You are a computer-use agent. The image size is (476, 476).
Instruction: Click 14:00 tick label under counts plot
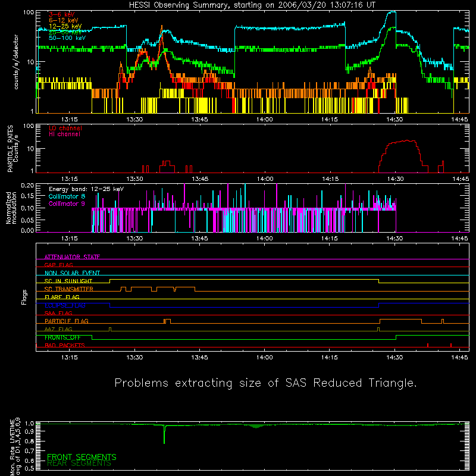pyautogui.click(x=264, y=120)
